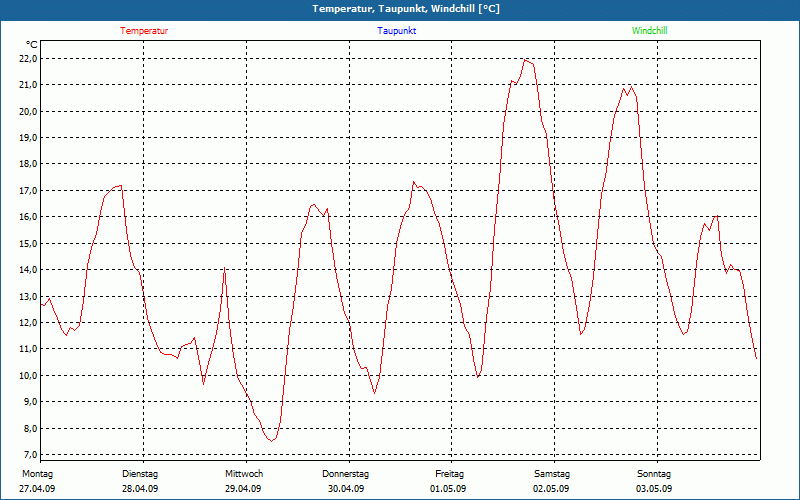800x500 pixels.
Task: Click the 15,0 y-axis value
Action: click(x=28, y=243)
